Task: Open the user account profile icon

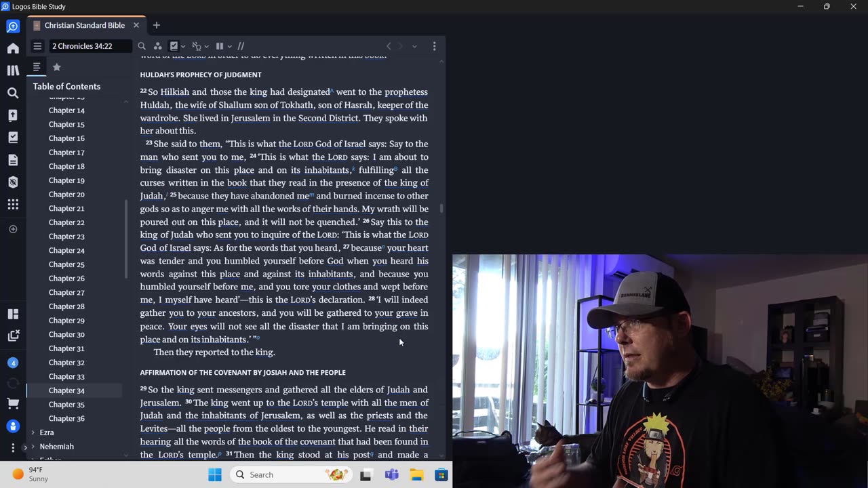Action: (13, 426)
